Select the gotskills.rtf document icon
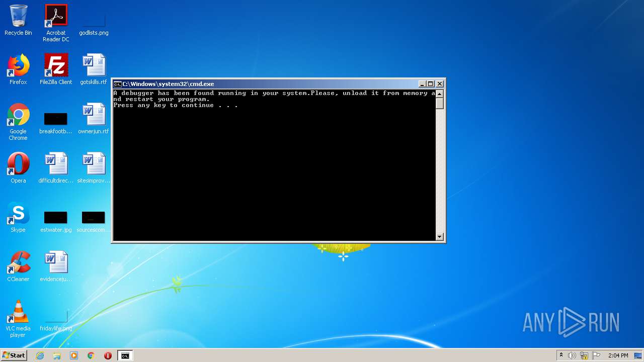 pos(94,69)
